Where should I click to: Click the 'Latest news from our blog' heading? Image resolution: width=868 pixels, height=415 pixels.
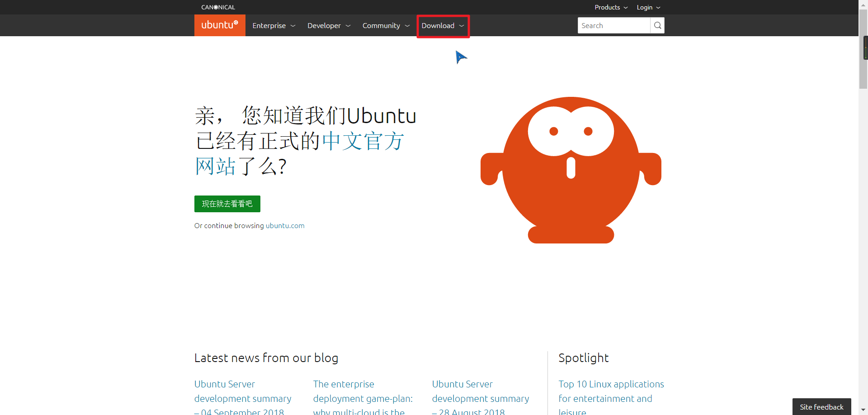click(x=266, y=358)
